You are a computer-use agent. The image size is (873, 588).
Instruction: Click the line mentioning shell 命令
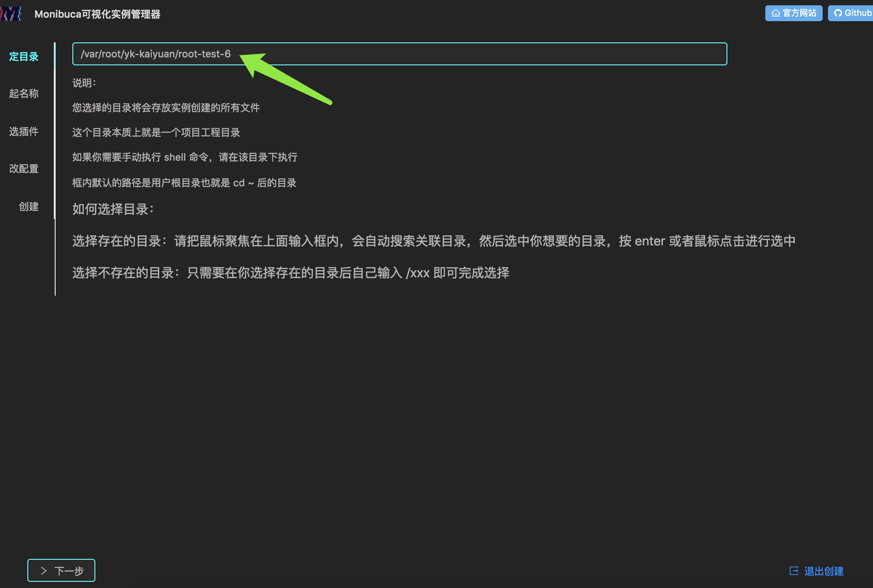click(x=184, y=157)
